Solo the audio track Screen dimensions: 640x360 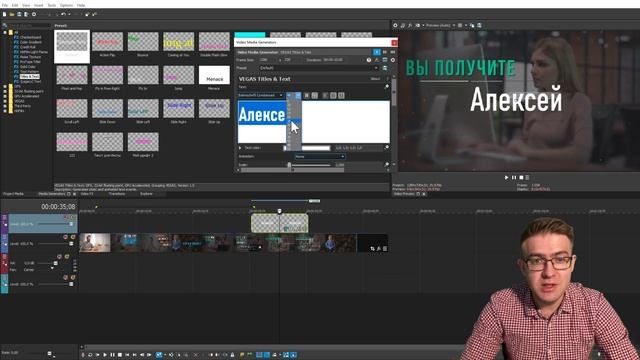point(67,257)
